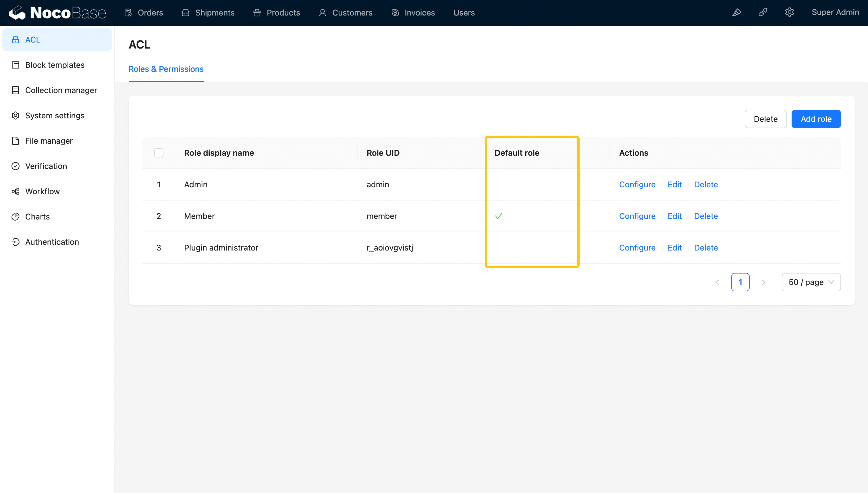This screenshot has height=493, width=868.
Task: Open Workflow from the sidebar
Action: click(x=42, y=191)
